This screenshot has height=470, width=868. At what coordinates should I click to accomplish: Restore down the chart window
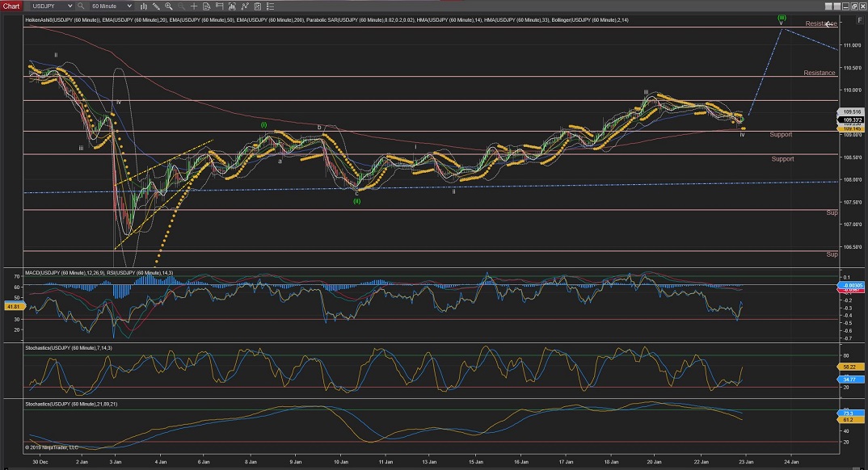tap(853, 6)
